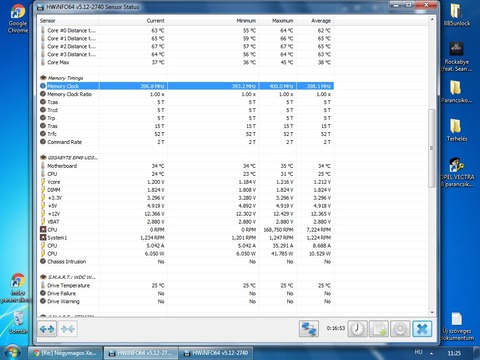Click the shrink layout arrows button
The image size is (480, 360).
point(68,329)
